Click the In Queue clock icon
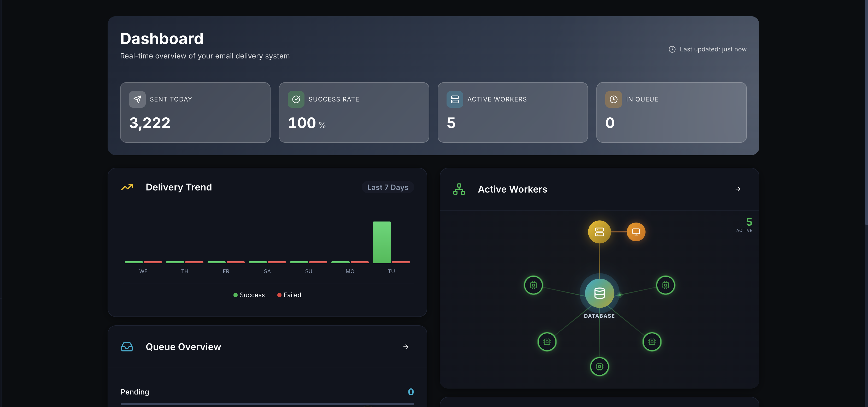 [613, 99]
